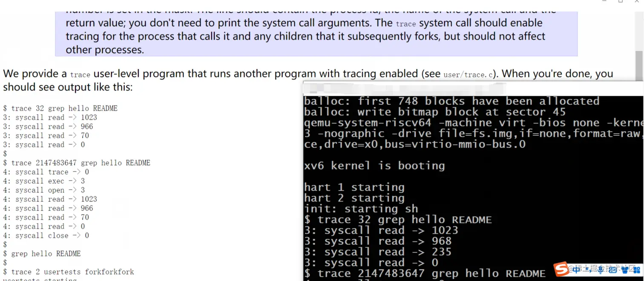644x281 pixels.
Task: Toggle Chinese/English mode in Sogou toolbar
Action: (x=576, y=270)
